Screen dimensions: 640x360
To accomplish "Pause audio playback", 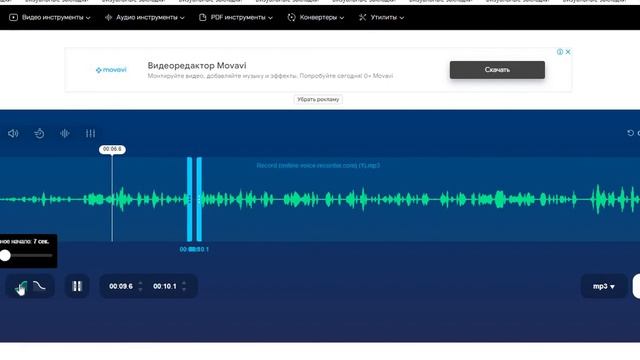I will pyautogui.click(x=77, y=286).
